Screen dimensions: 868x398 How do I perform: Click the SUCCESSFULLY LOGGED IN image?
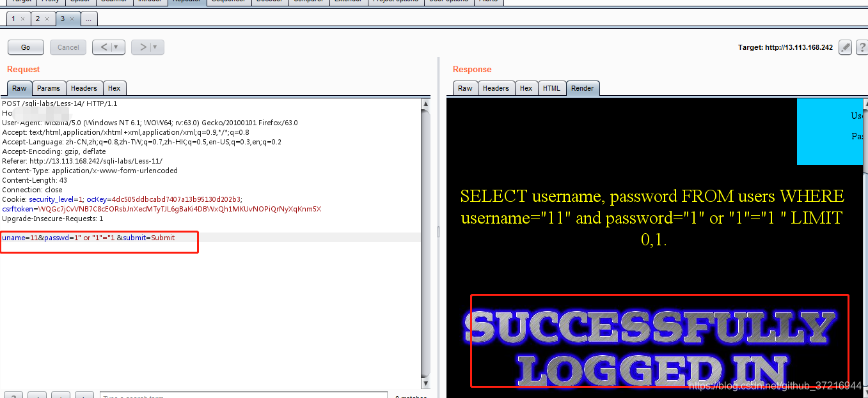pyautogui.click(x=651, y=348)
